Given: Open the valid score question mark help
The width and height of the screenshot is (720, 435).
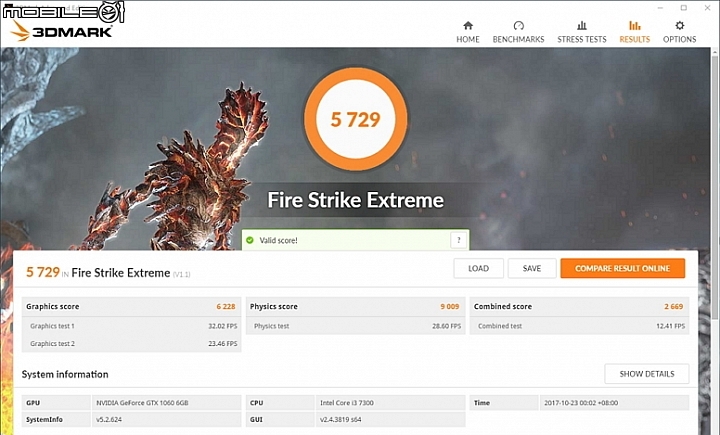Looking at the screenshot, I should click(x=458, y=240).
